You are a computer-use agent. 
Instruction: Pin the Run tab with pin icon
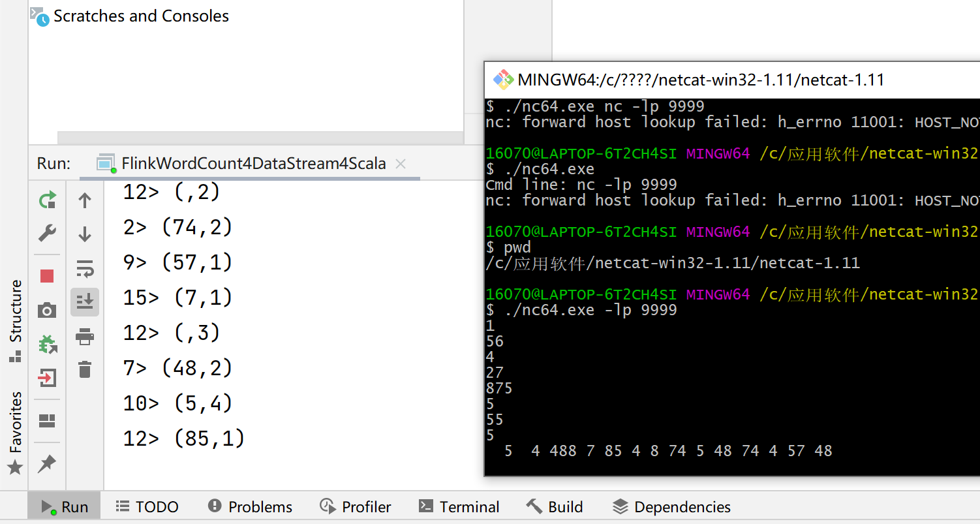pos(47,464)
